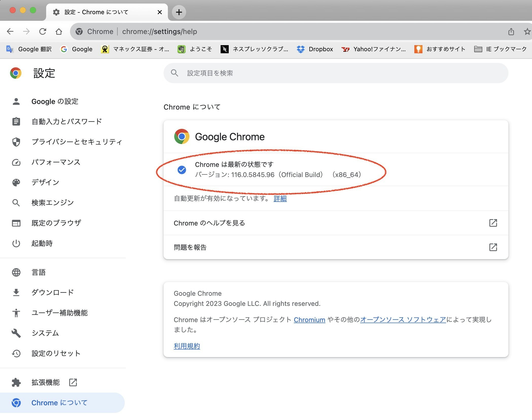This screenshot has width=532, height=420.
Task: Open the 利用規約 link
Action: coord(187,346)
